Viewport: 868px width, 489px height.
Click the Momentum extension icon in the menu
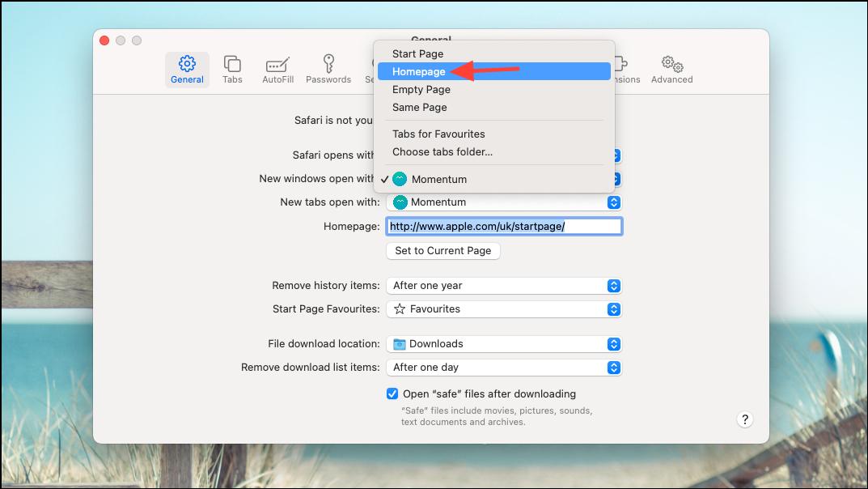[x=400, y=179]
